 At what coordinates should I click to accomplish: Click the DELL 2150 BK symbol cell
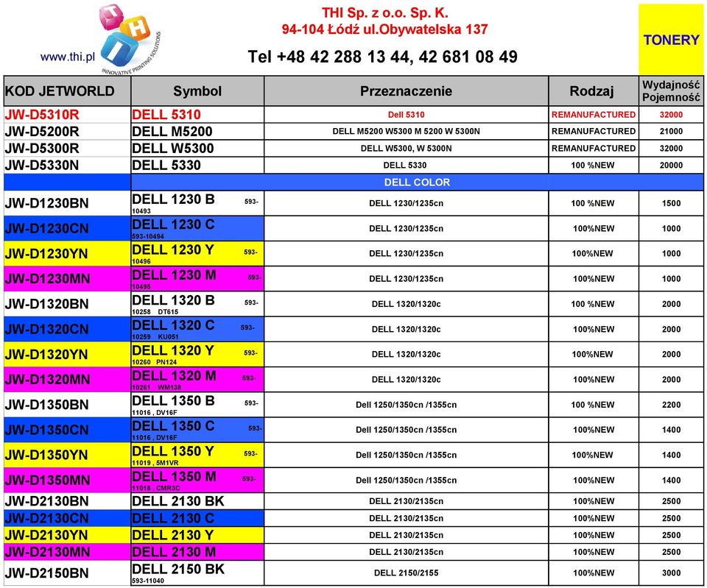click(x=197, y=573)
